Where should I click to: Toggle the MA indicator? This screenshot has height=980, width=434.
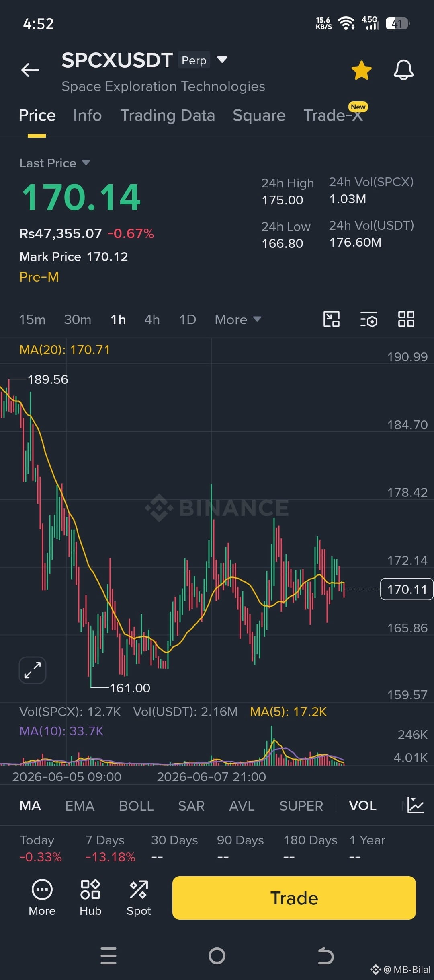point(30,805)
